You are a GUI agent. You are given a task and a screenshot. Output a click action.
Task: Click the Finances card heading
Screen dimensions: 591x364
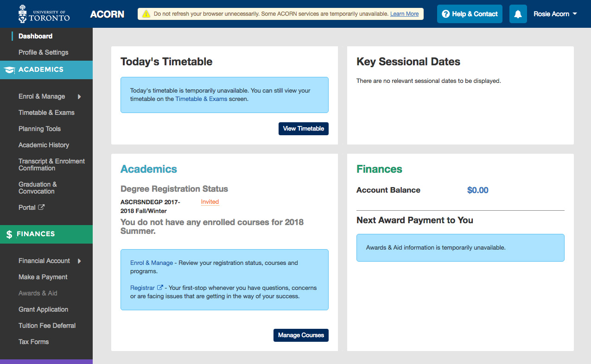click(379, 169)
